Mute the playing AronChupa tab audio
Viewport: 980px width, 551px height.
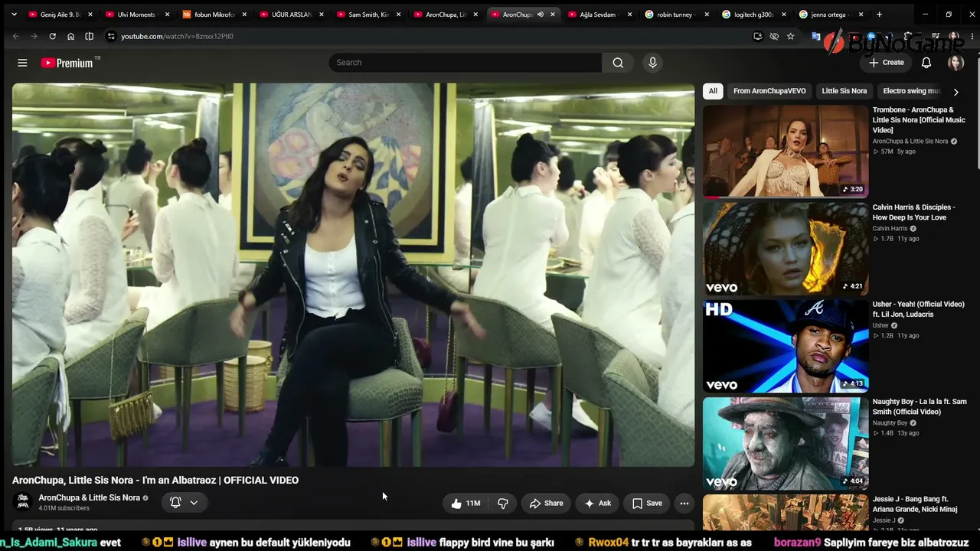[x=541, y=15]
